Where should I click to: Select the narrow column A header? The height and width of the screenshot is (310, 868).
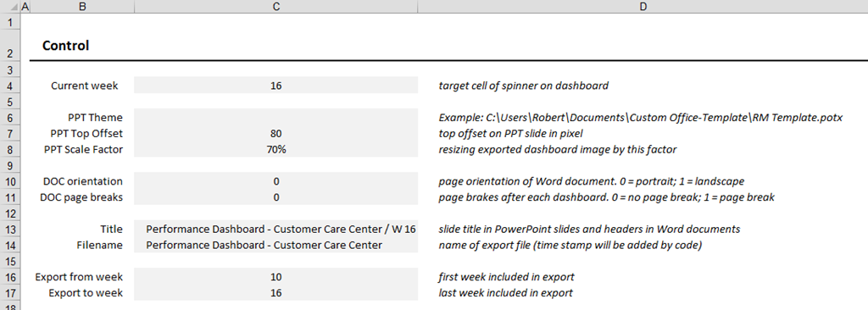[26, 7]
